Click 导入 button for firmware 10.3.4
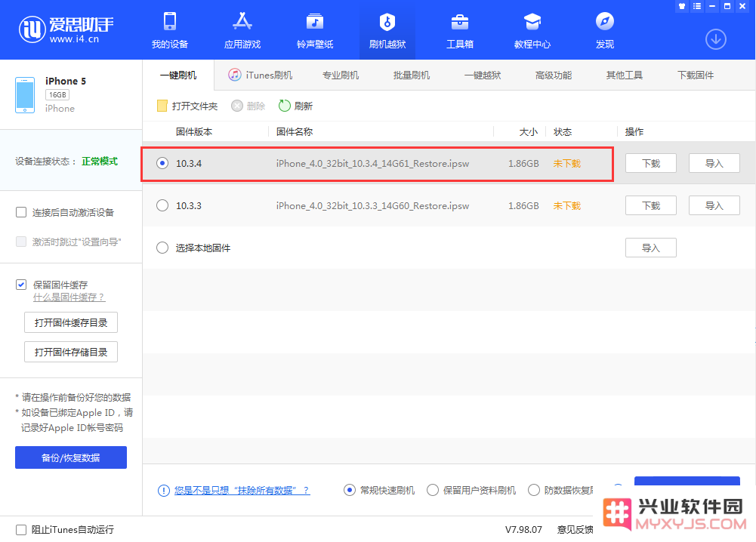This screenshot has height=542, width=756. point(714,163)
